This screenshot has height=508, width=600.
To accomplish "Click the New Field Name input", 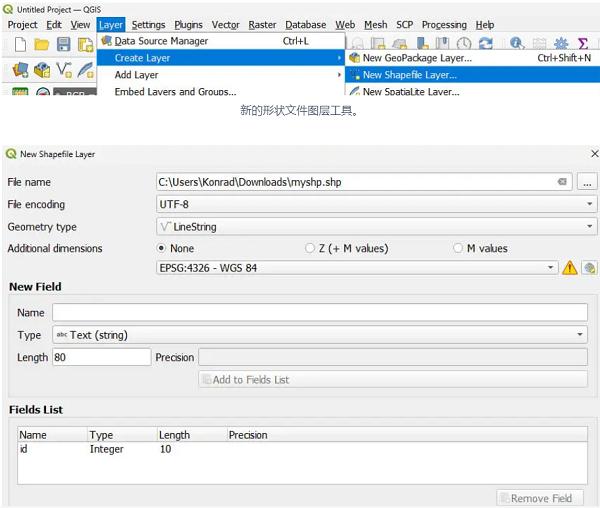I will [x=320, y=312].
